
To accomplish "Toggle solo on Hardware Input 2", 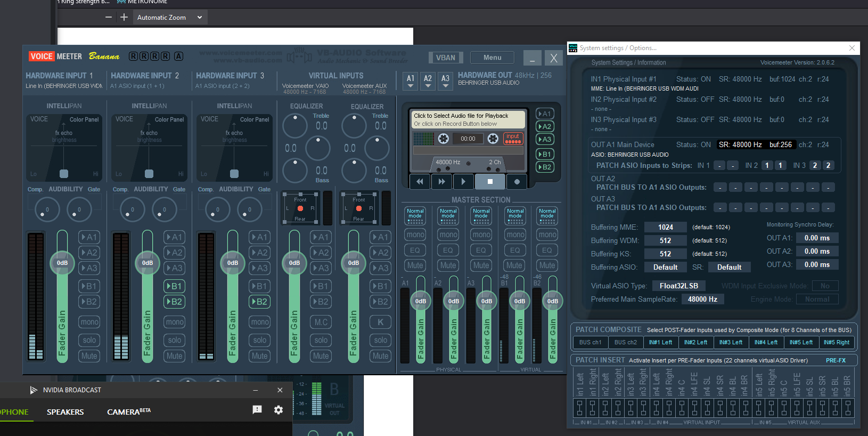I will pyautogui.click(x=175, y=340).
